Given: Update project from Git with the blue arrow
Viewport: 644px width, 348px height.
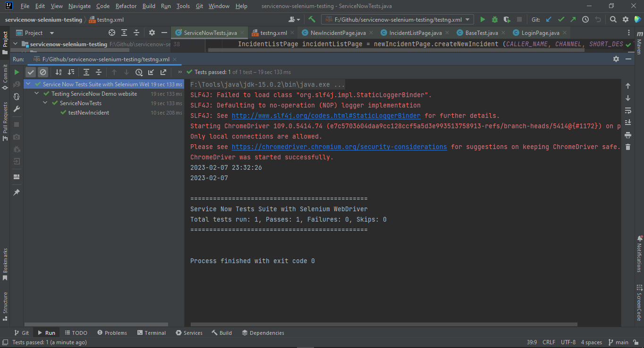Looking at the screenshot, I should point(550,19).
